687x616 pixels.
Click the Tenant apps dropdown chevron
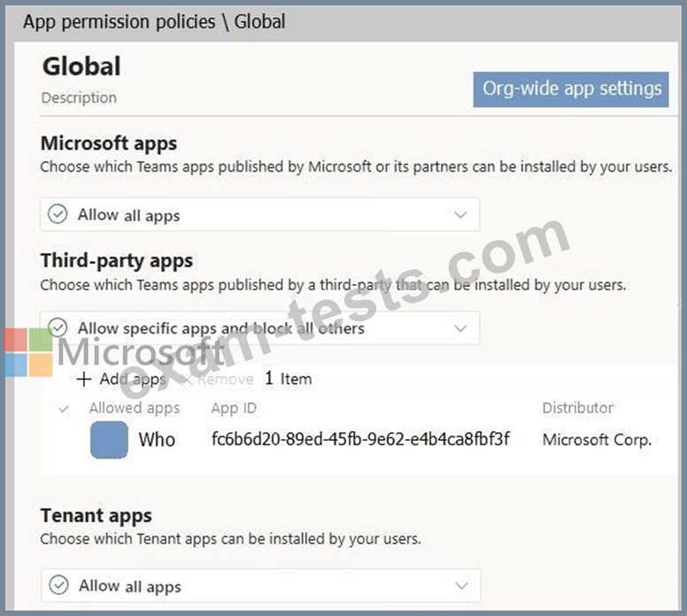pyautogui.click(x=461, y=586)
